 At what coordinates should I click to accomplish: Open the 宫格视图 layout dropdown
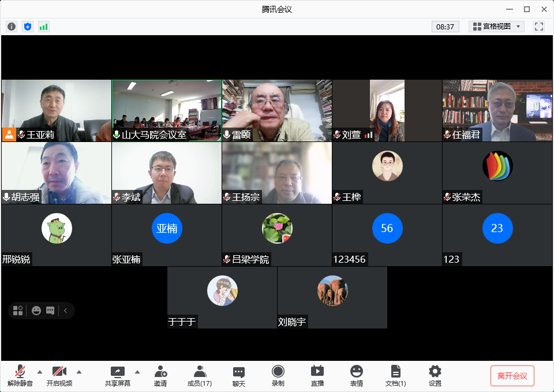[496, 27]
